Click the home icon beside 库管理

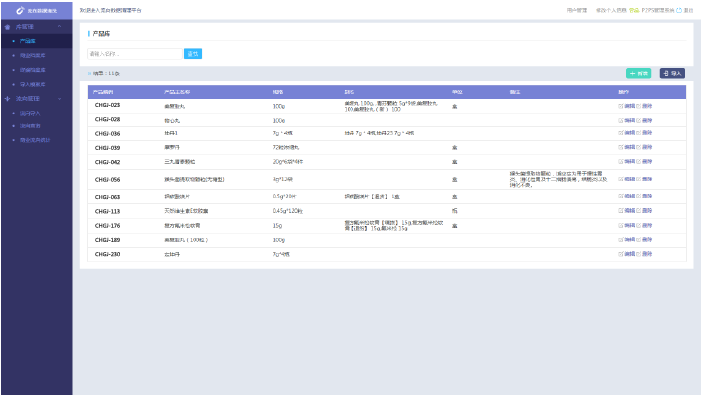pos(7,27)
